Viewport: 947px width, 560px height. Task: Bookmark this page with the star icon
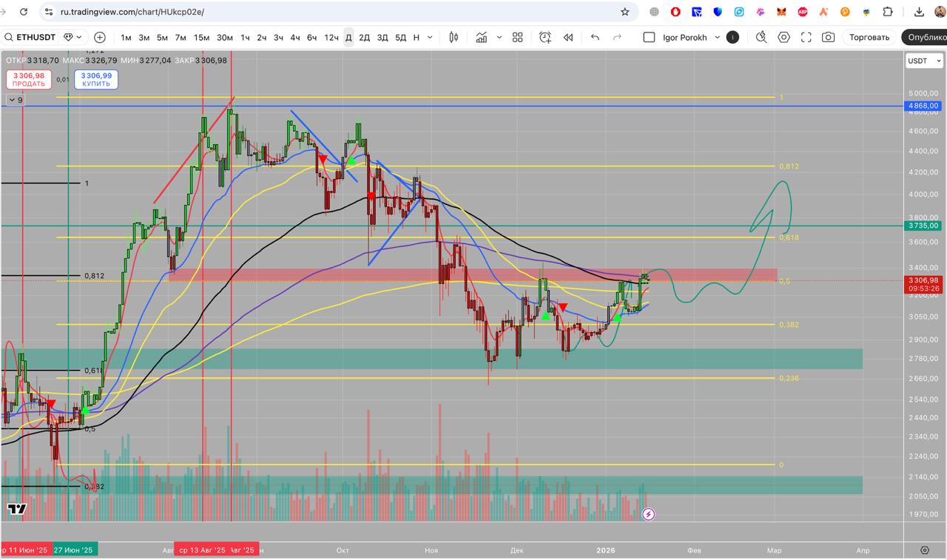pos(625,12)
